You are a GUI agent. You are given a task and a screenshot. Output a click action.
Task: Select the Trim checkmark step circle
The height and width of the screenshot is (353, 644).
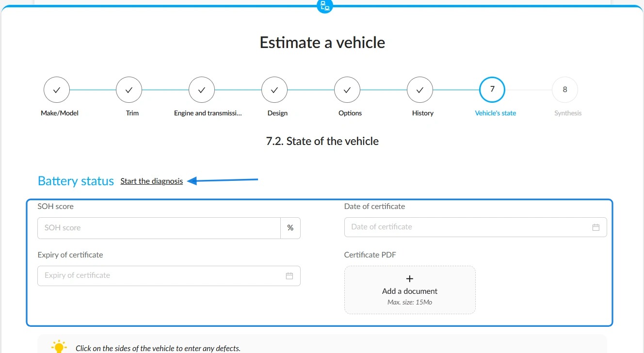(x=129, y=90)
